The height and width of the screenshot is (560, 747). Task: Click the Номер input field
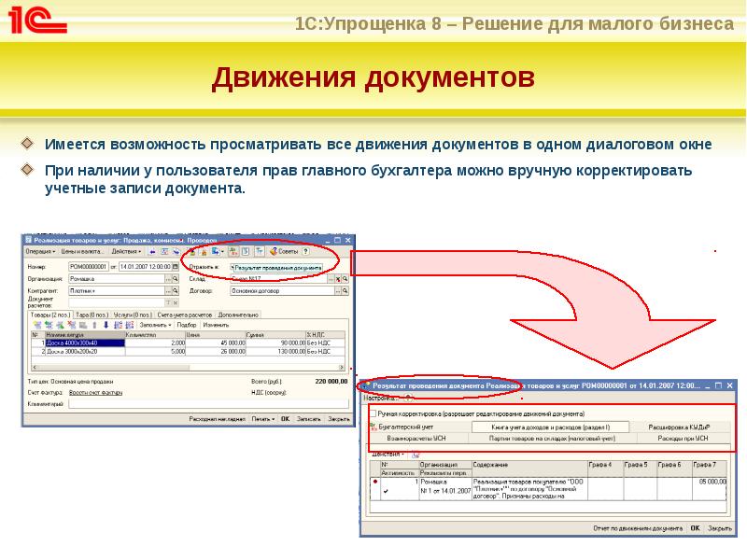point(89,267)
